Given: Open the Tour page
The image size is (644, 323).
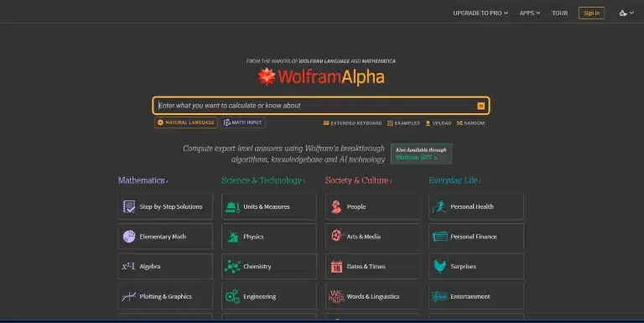Looking at the screenshot, I should pyautogui.click(x=560, y=13).
